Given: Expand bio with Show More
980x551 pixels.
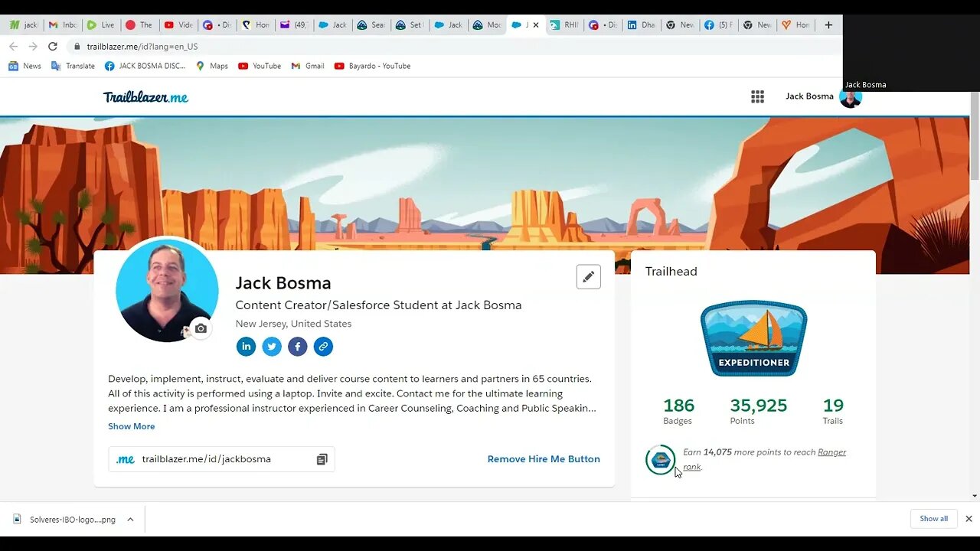Looking at the screenshot, I should click(131, 426).
